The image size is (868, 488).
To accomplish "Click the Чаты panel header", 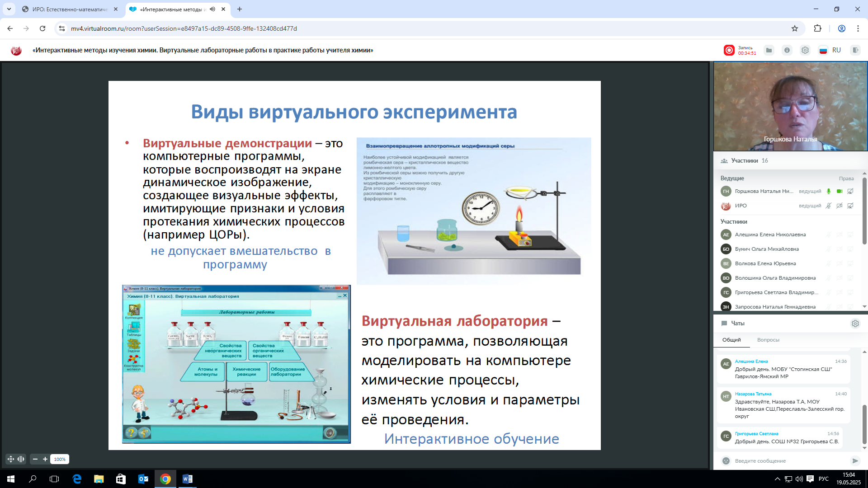I will tap(738, 323).
